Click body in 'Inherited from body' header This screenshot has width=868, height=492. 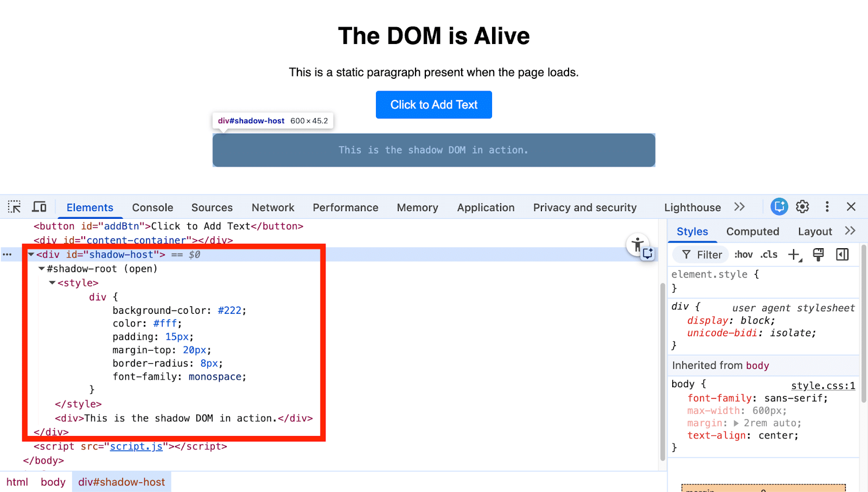pos(757,365)
